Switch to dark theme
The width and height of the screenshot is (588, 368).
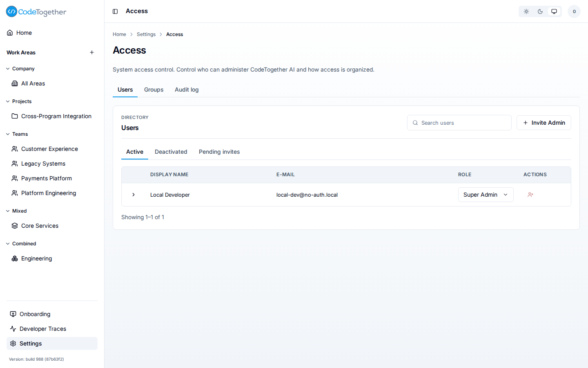pos(540,11)
